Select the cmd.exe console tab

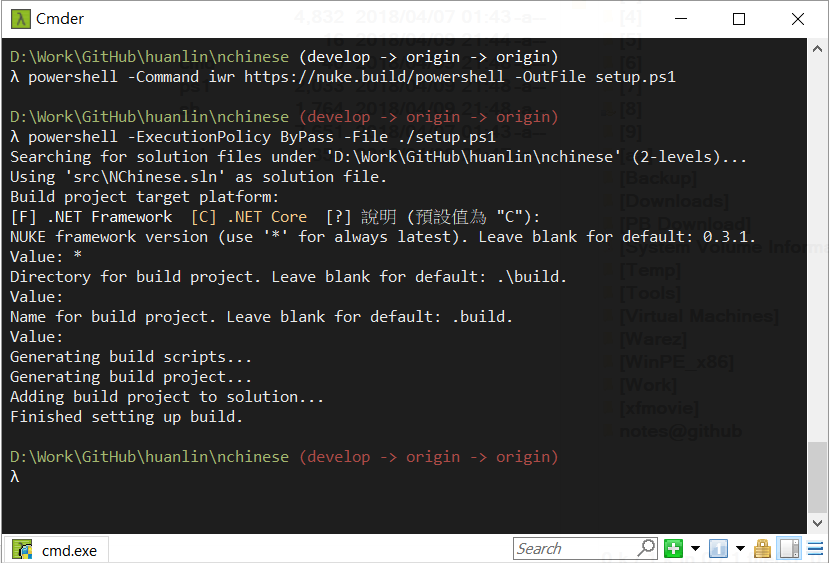click(x=57, y=550)
